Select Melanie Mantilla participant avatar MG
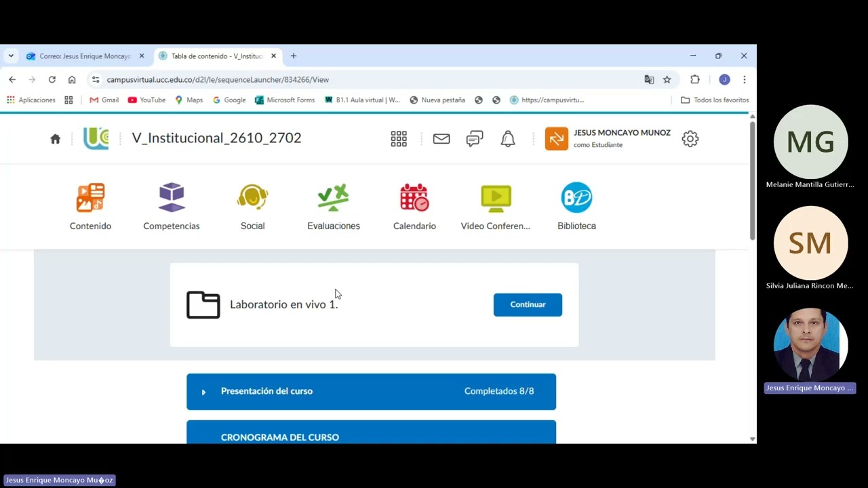Viewport: 868px width, 488px height. click(810, 142)
